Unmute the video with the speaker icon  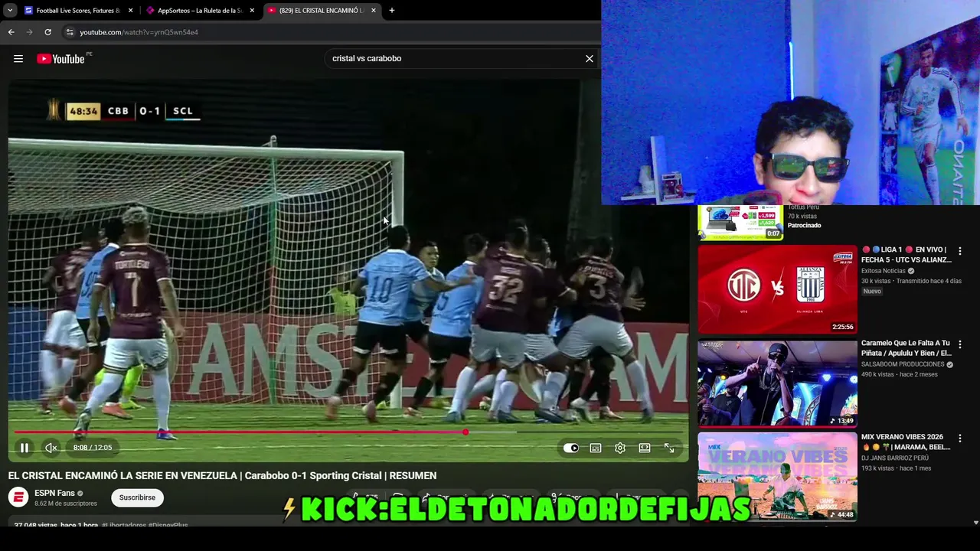click(51, 448)
